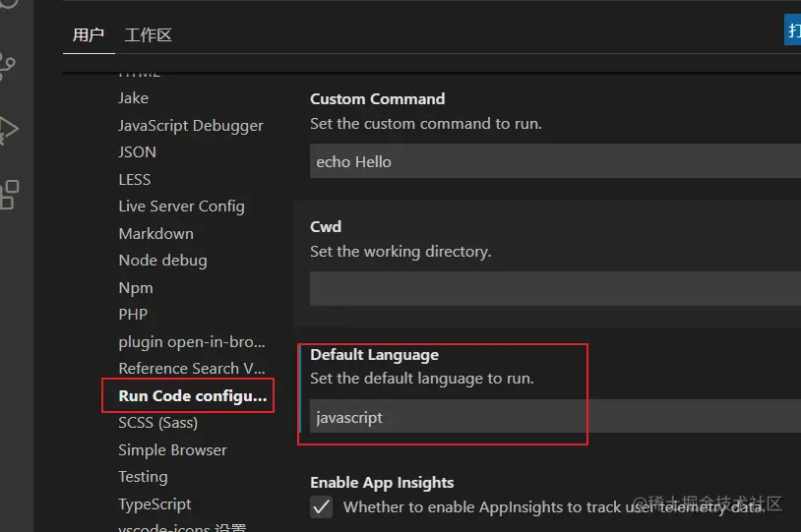The image size is (801, 532).
Task: Open the Extensions view icon
Action: tap(9, 194)
